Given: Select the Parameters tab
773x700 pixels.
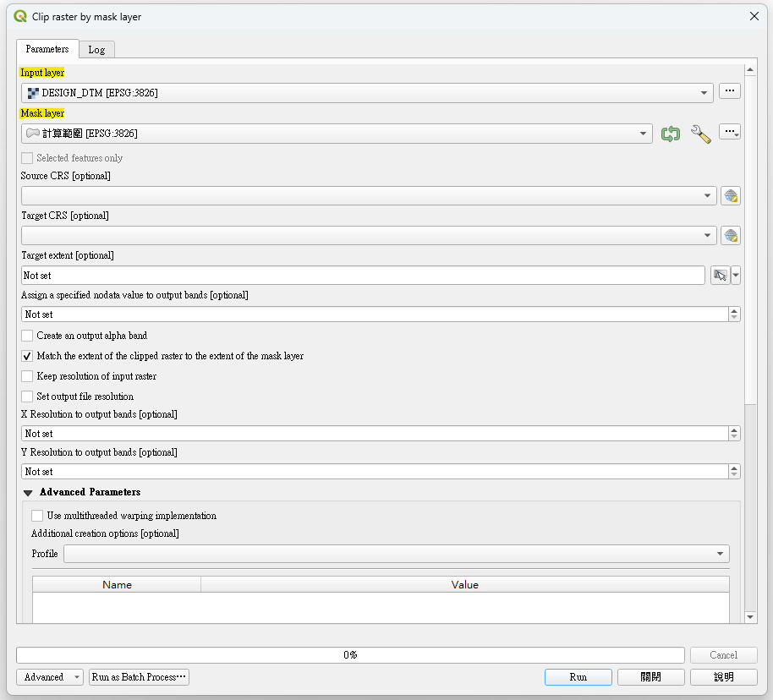Looking at the screenshot, I should tap(47, 49).
